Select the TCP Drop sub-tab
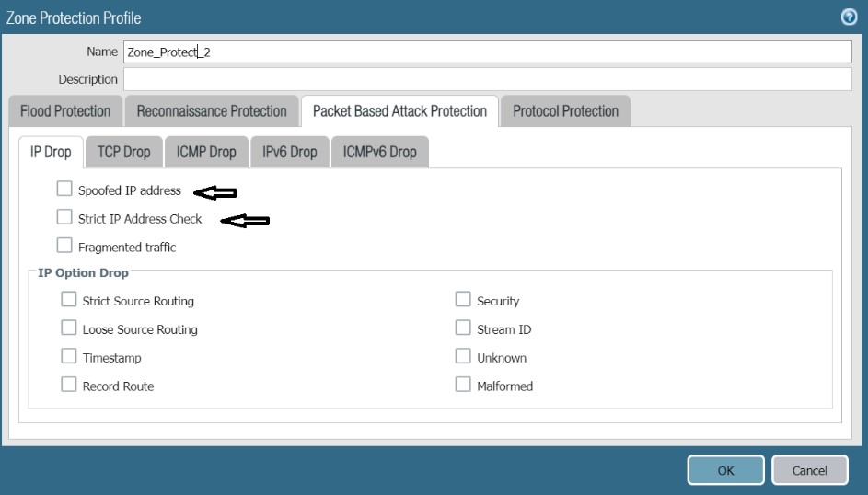Viewport: 868px width, 495px height. [123, 153]
